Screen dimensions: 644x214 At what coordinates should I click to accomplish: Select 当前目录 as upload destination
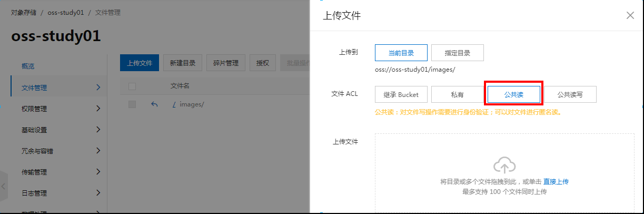click(401, 53)
